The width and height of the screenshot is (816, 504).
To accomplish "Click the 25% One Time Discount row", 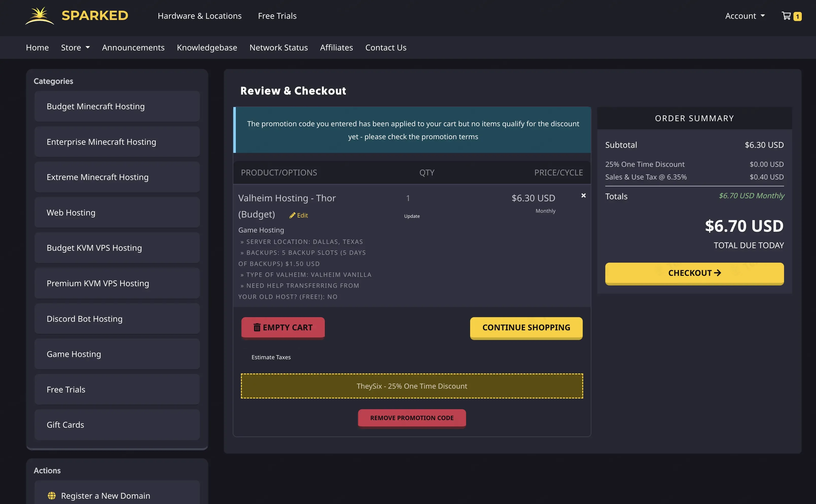I will 694,164.
